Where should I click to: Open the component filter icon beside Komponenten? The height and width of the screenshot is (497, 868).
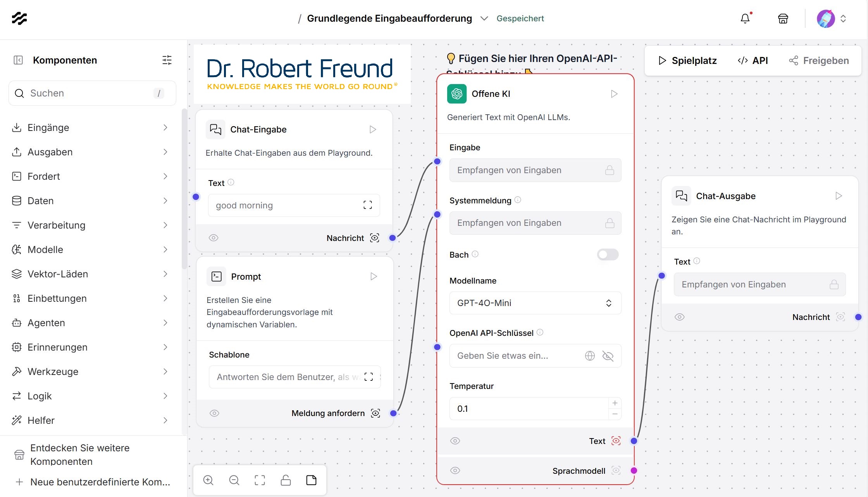pyautogui.click(x=167, y=60)
